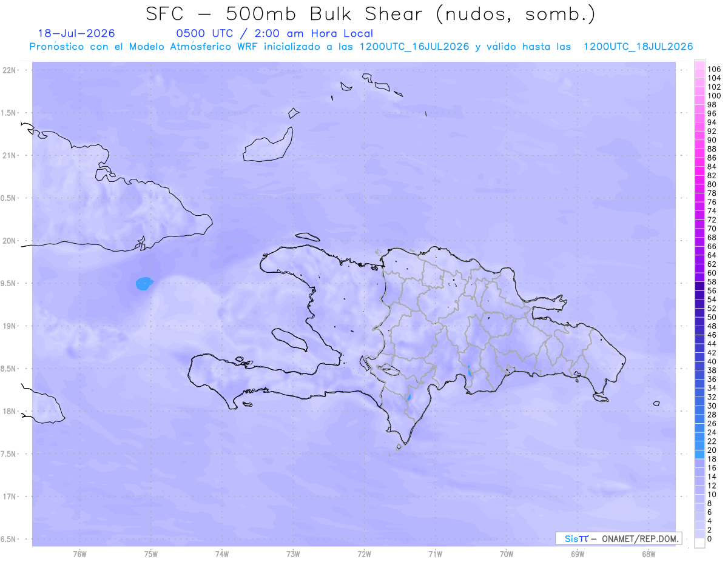Click the init time '1200UTC_16JUL2026'

(x=414, y=47)
